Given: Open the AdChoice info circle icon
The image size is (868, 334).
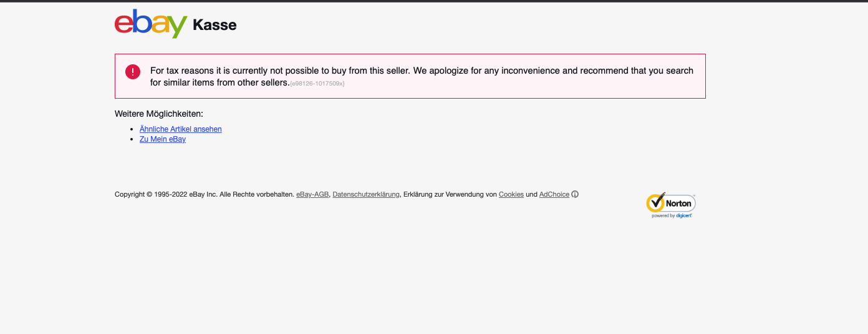Looking at the screenshot, I should (x=575, y=194).
